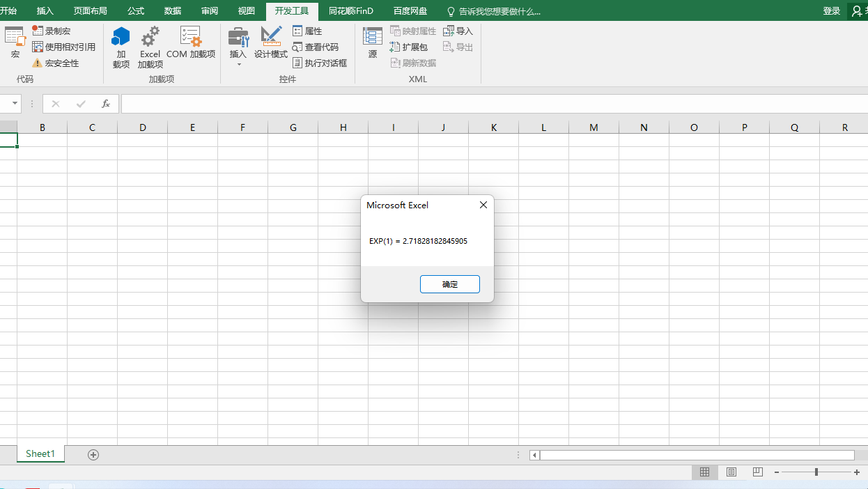Click 确定 in the message box
Viewport: 868px width, 489px height.
pyautogui.click(x=450, y=284)
